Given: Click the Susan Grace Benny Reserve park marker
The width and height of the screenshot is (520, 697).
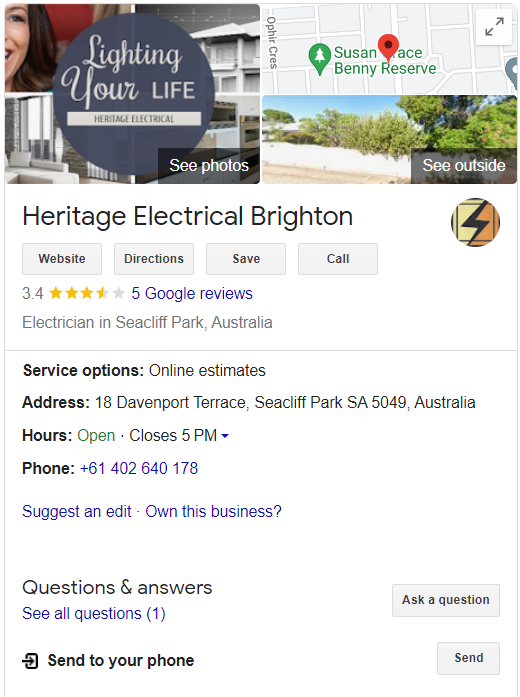Looking at the screenshot, I should click(x=320, y=59).
